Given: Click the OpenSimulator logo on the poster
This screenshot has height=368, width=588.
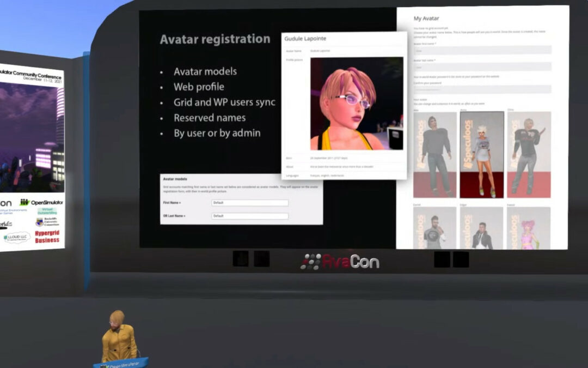Looking at the screenshot, I should [x=41, y=202].
